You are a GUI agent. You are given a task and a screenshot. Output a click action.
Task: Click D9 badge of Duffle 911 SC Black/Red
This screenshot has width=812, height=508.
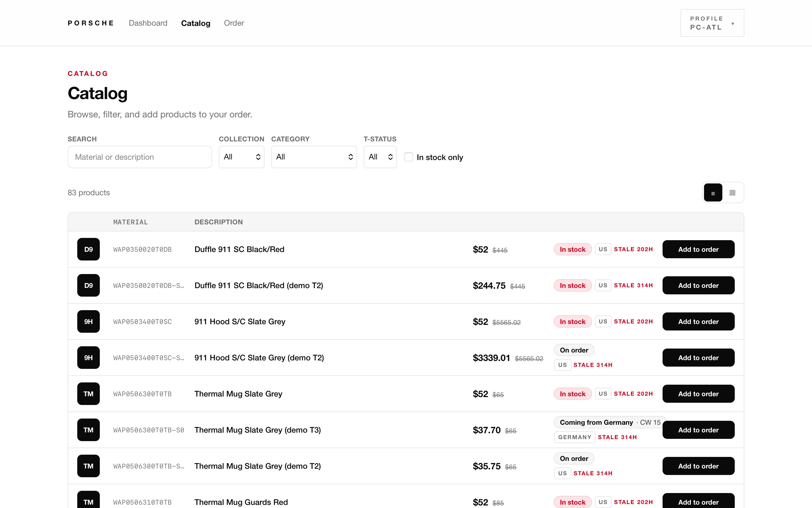(x=89, y=249)
